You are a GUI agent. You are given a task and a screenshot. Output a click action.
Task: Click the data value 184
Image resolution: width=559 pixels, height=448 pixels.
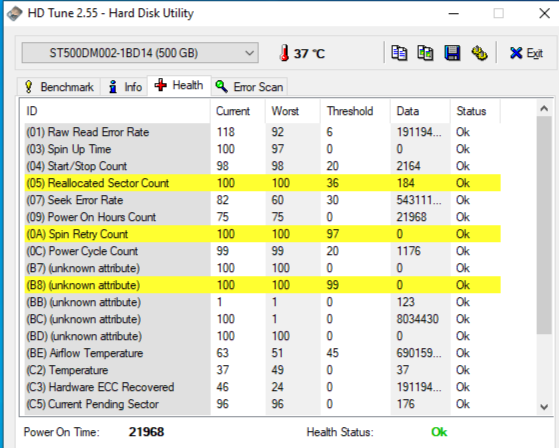pos(405,183)
